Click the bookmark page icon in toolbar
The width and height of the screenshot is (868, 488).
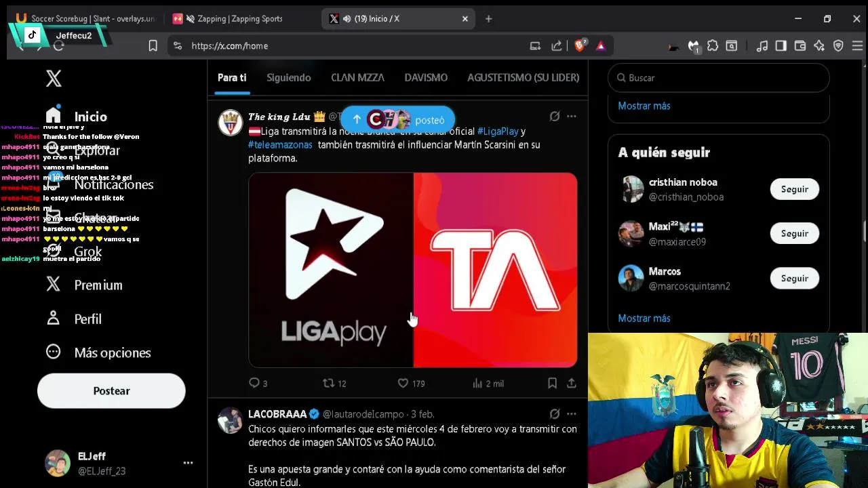click(x=153, y=46)
